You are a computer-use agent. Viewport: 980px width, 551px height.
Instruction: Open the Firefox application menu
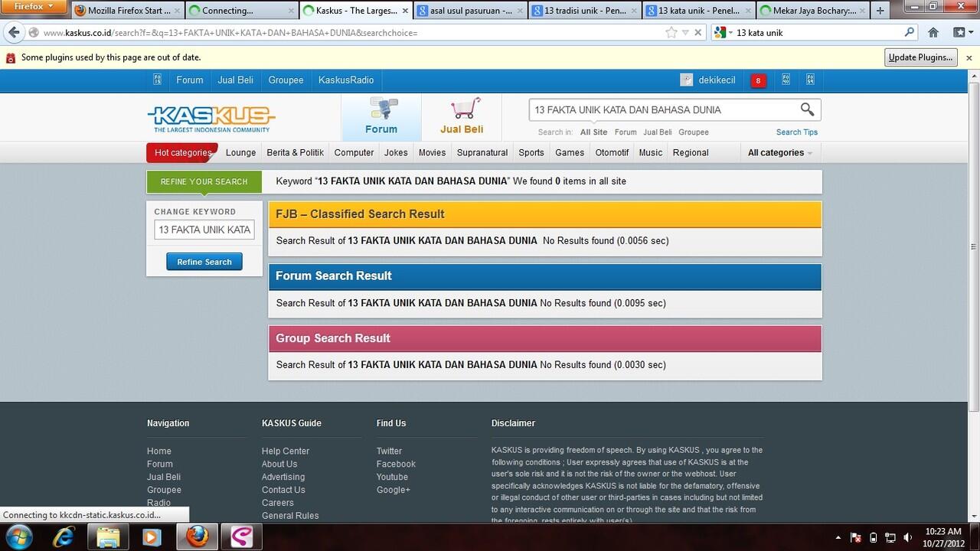35,7
